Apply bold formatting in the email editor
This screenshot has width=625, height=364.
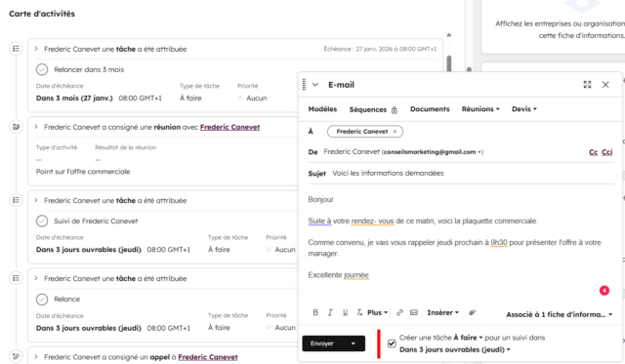315,312
